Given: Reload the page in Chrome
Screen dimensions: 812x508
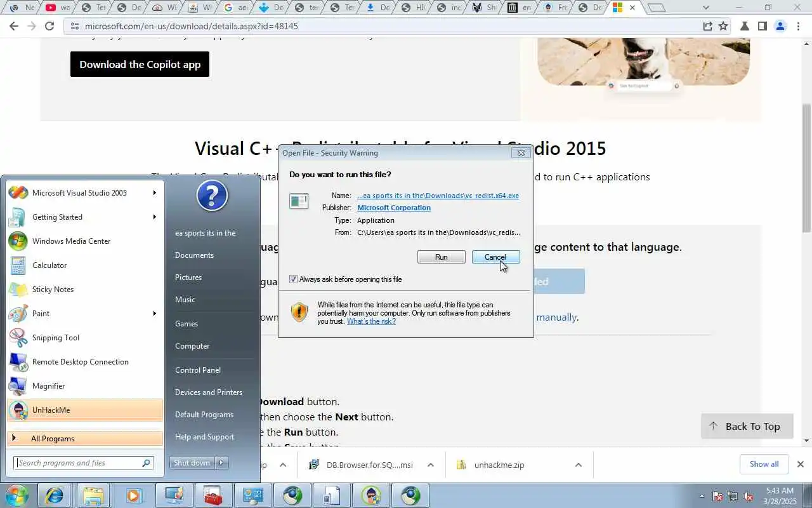Looking at the screenshot, I should tap(49, 26).
